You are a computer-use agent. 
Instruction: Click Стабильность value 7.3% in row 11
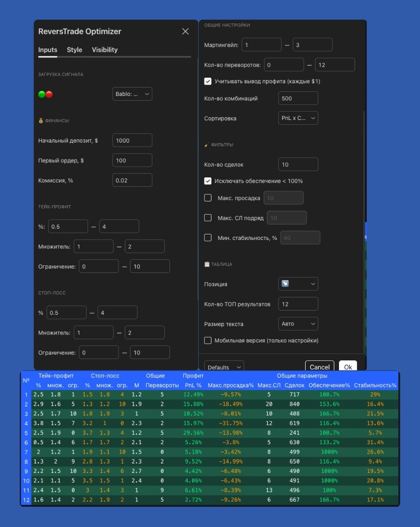click(x=375, y=490)
